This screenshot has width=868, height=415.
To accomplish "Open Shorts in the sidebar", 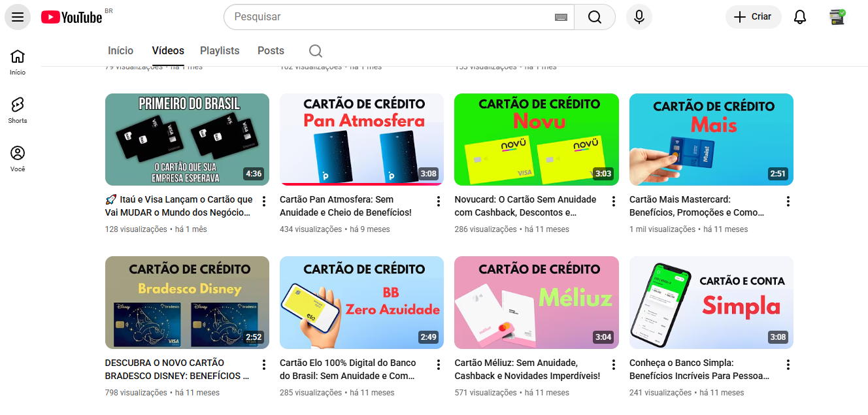I will pyautogui.click(x=18, y=110).
